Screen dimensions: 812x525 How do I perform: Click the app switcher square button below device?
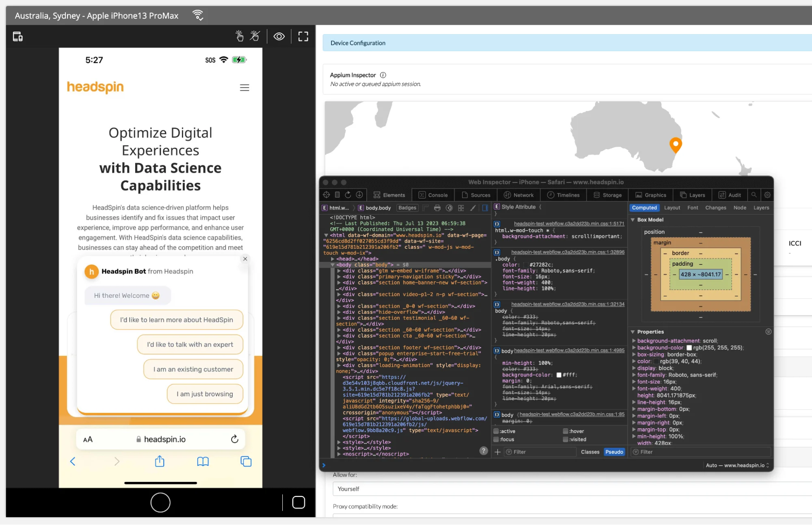pyautogui.click(x=299, y=503)
